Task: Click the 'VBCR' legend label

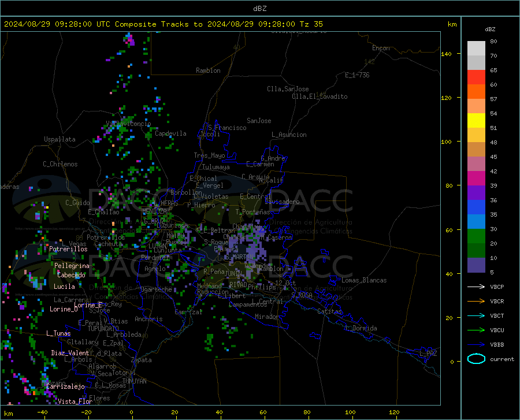Action: tap(497, 302)
